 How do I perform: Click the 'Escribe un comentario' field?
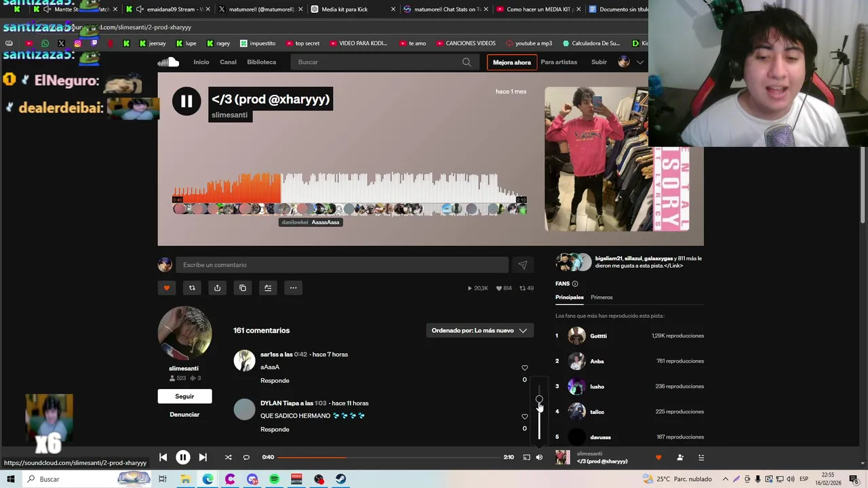tap(342, 265)
